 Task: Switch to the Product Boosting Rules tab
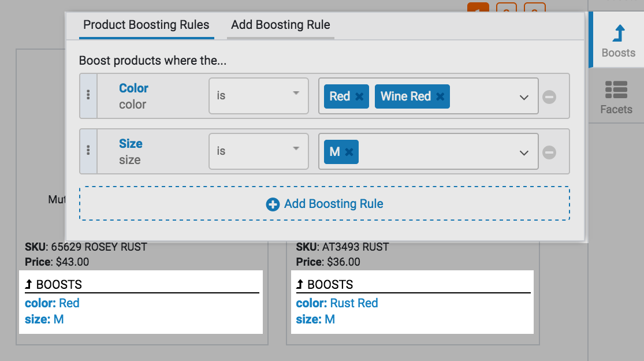tap(146, 25)
